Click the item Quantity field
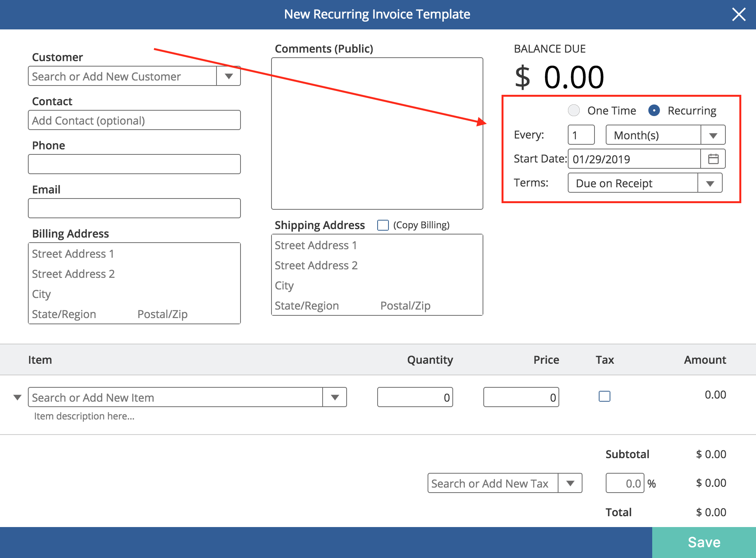This screenshot has width=756, height=558. 415,397
